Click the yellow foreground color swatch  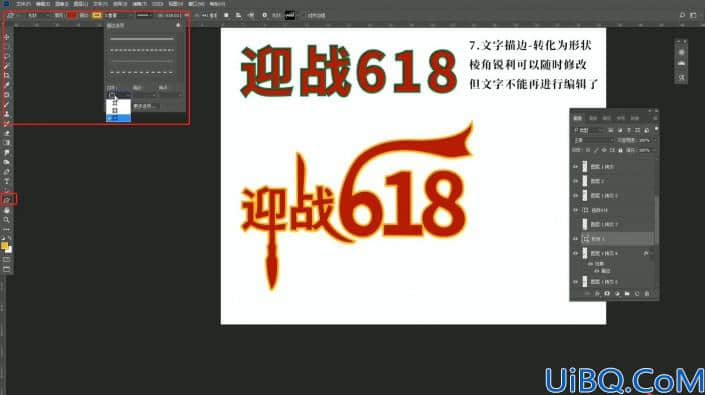[4, 245]
